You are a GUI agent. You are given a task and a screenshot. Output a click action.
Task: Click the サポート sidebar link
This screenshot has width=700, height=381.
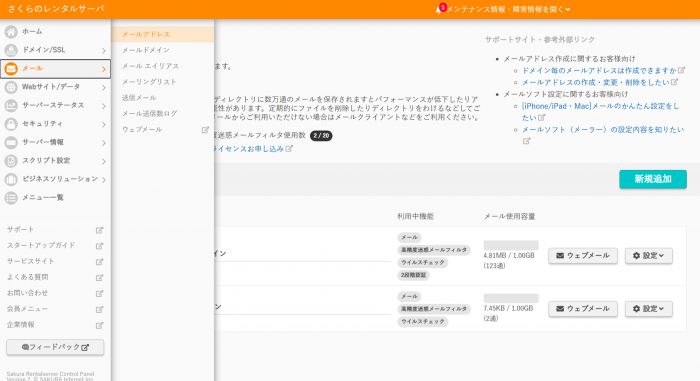(x=20, y=230)
